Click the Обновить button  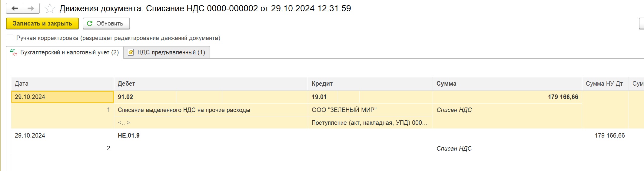pyautogui.click(x=106, y=23)
